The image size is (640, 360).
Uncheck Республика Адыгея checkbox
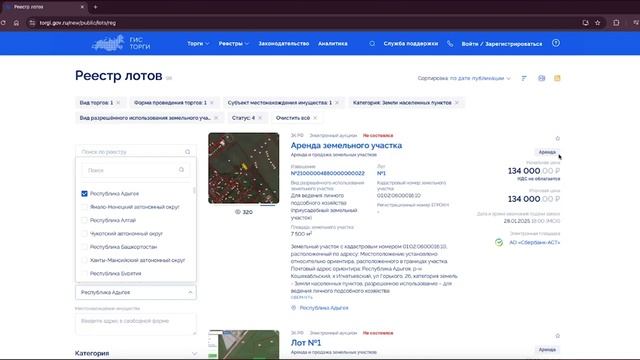coord(84,193)
